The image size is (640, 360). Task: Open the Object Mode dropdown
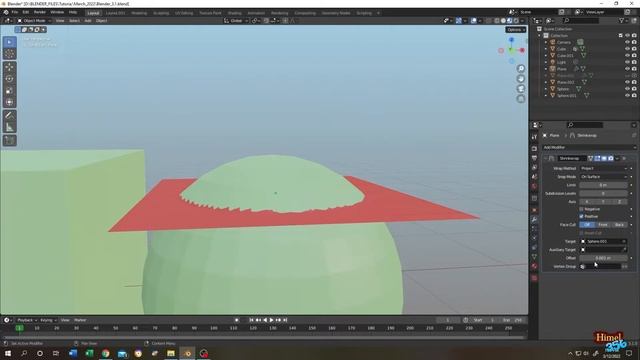[x=34, y=20]
